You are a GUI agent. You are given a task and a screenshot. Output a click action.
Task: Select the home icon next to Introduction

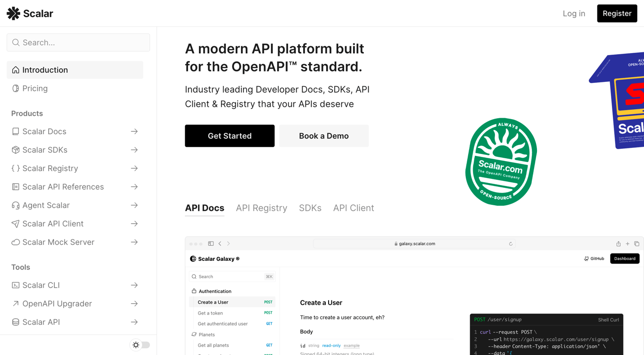[16, 69]
